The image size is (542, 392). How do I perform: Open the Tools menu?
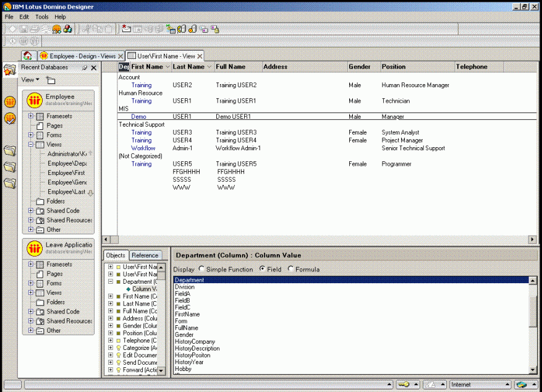pos(42,17)
